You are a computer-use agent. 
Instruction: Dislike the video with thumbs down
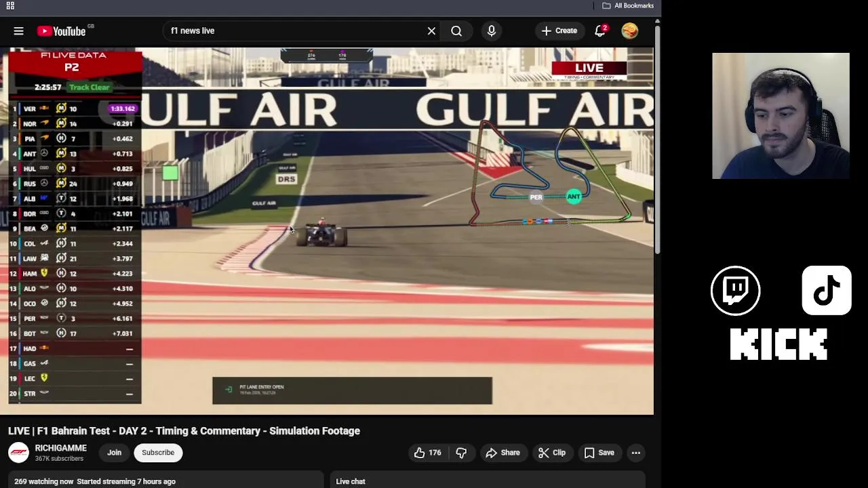point(461,453)
